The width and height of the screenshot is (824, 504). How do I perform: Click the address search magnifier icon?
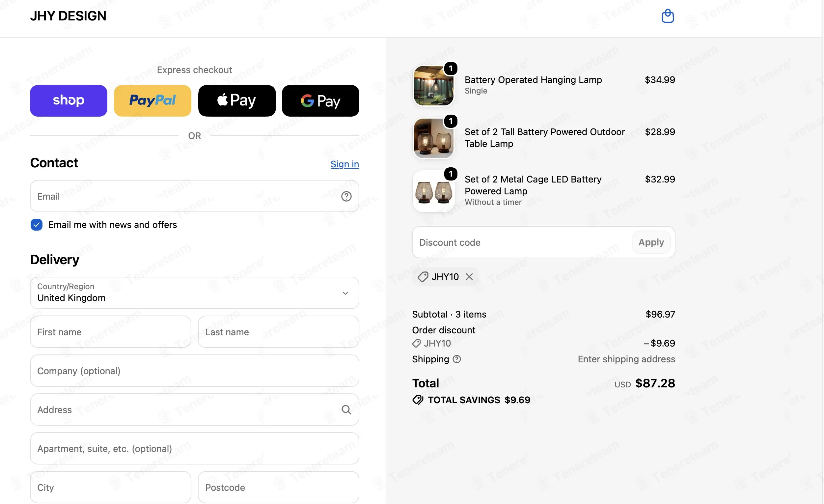coord(346,410)
